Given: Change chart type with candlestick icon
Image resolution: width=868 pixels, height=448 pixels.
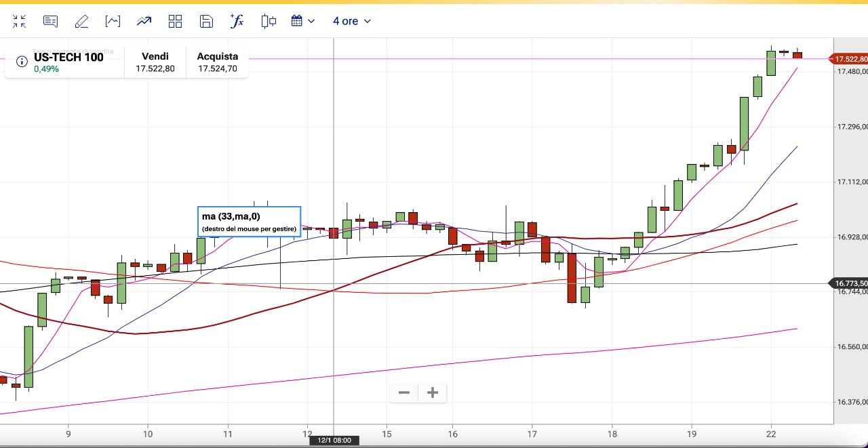Looking at the screenshot, I should point(269,21).
